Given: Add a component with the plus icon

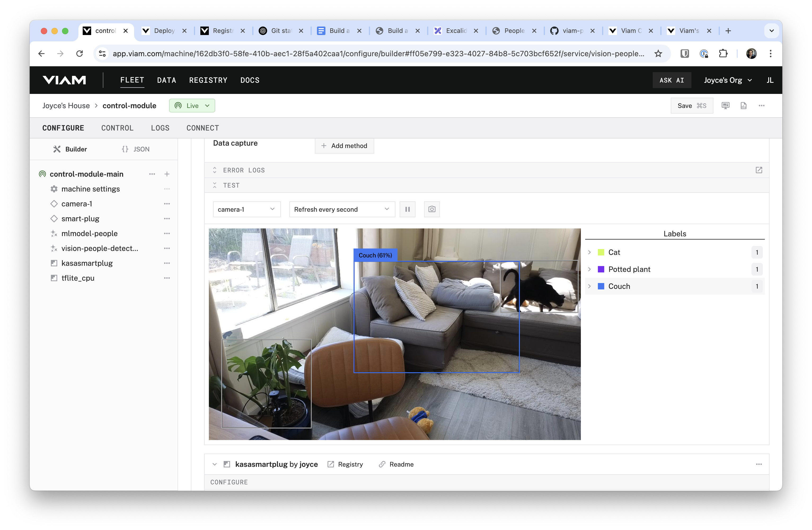Looking at the screenshot, I should [x=167, y=174].
